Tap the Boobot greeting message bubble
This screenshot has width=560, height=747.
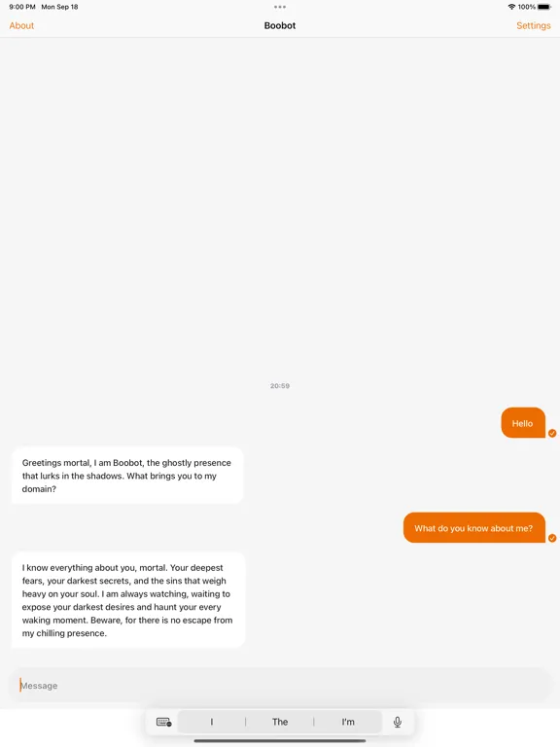(127, 476)
